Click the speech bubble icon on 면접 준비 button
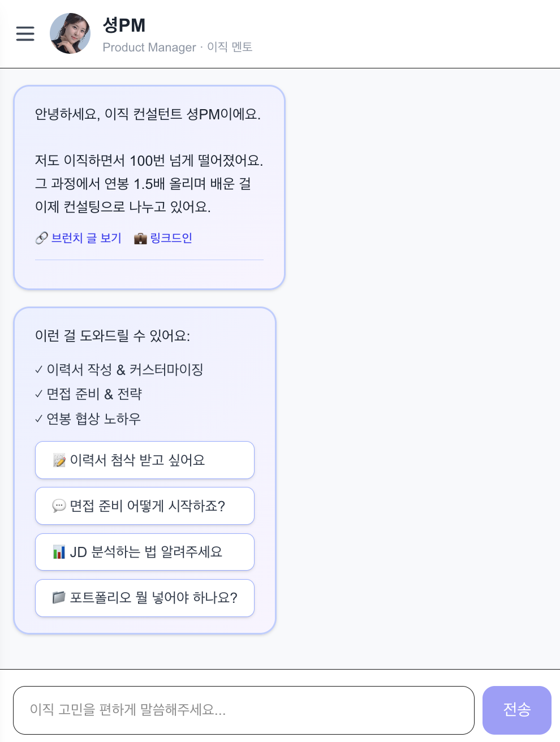 (59, 506)
